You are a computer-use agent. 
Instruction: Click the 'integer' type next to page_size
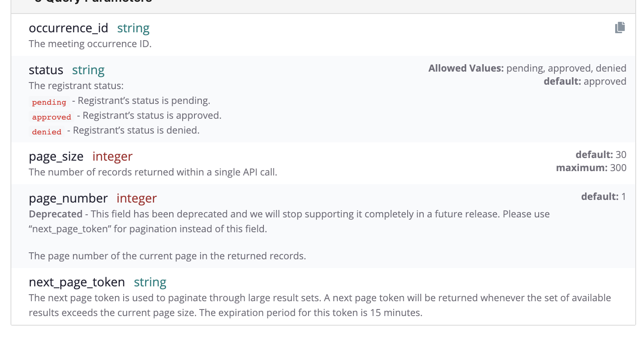tap(112, 156)
